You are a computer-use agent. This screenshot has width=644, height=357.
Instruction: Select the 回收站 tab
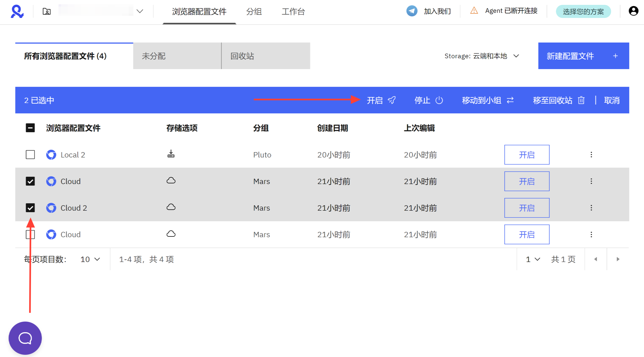click(266, 56)
